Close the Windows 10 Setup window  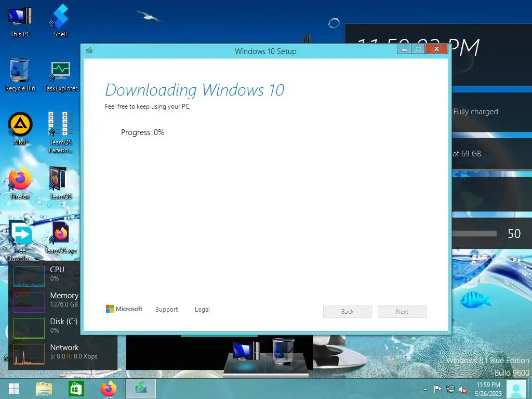[436, 49]
